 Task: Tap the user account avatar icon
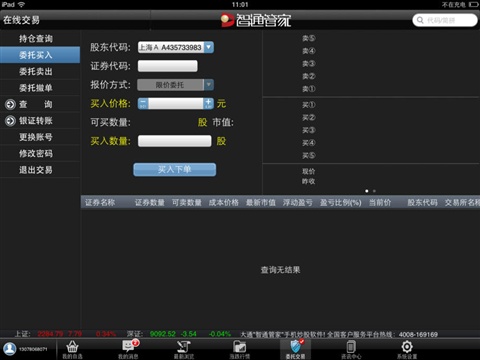click(10, 349)
